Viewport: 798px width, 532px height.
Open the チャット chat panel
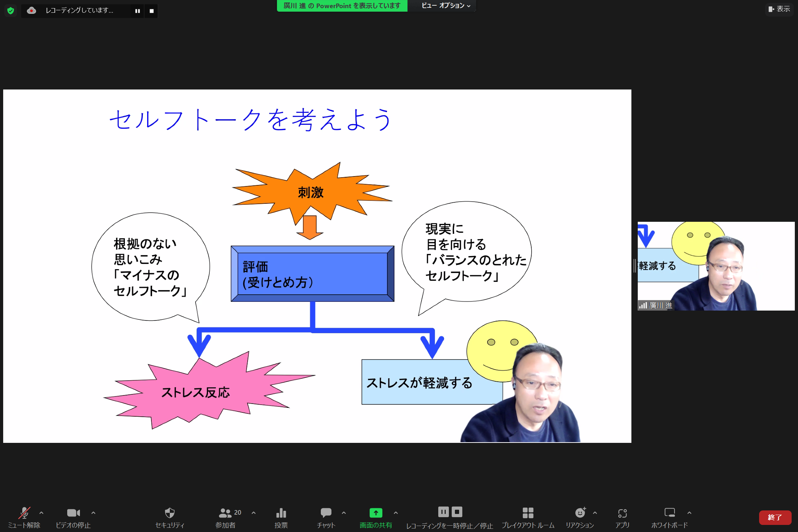[x=326, y=517]
